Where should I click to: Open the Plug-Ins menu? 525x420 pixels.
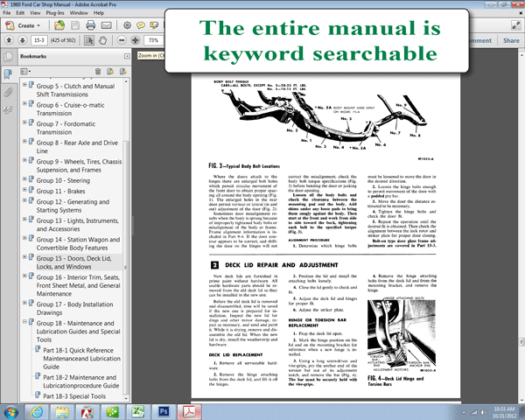55,13
